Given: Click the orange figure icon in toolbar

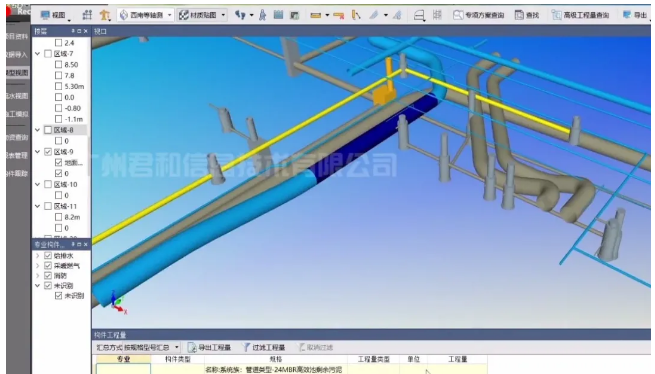Looking at the screenshot, I should (x=104, y=15).
